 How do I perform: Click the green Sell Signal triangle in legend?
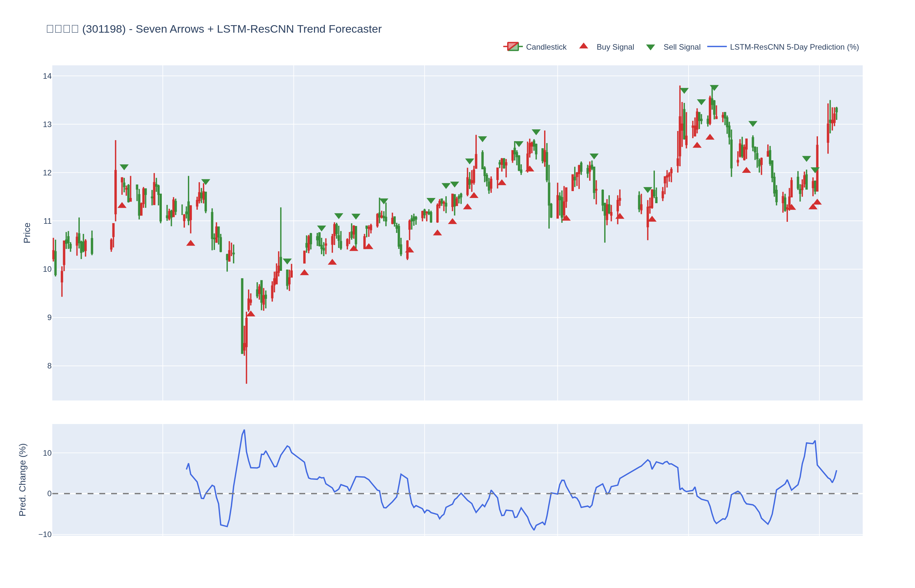(x=650, y=47)
